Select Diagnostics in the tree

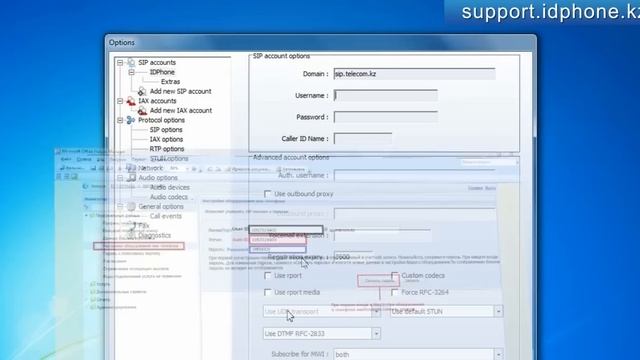coord(154,236)
